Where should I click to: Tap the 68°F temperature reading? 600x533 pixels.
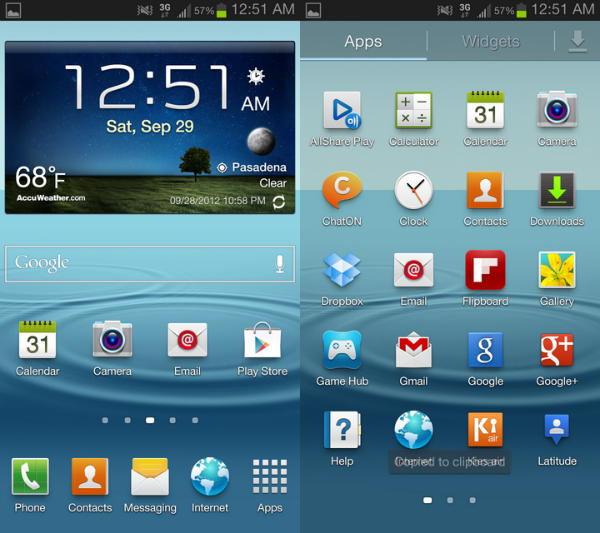(40, 177)
